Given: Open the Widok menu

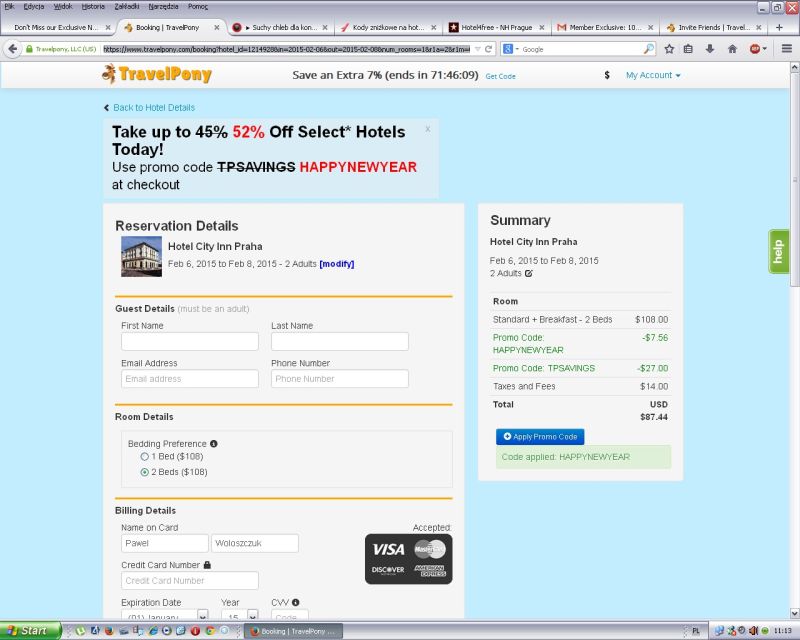Looking at the screenshot, I should click(x=63, y=7).
